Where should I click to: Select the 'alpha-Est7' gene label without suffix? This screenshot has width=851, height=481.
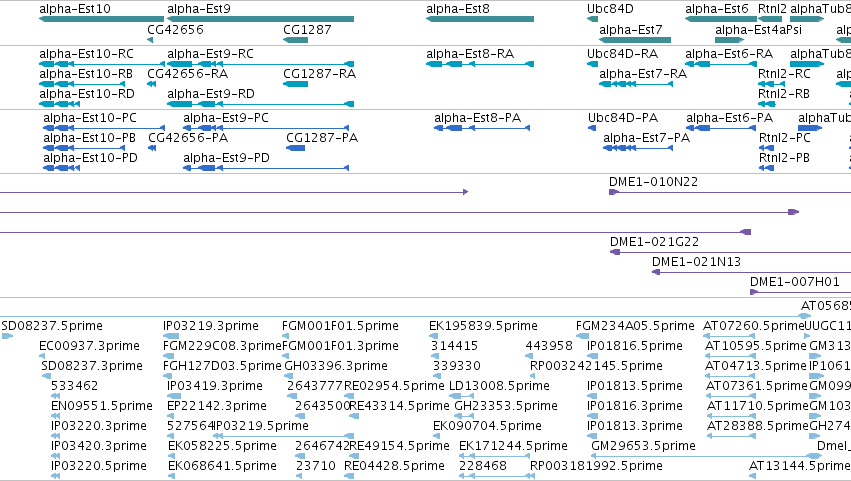(631, 29)
